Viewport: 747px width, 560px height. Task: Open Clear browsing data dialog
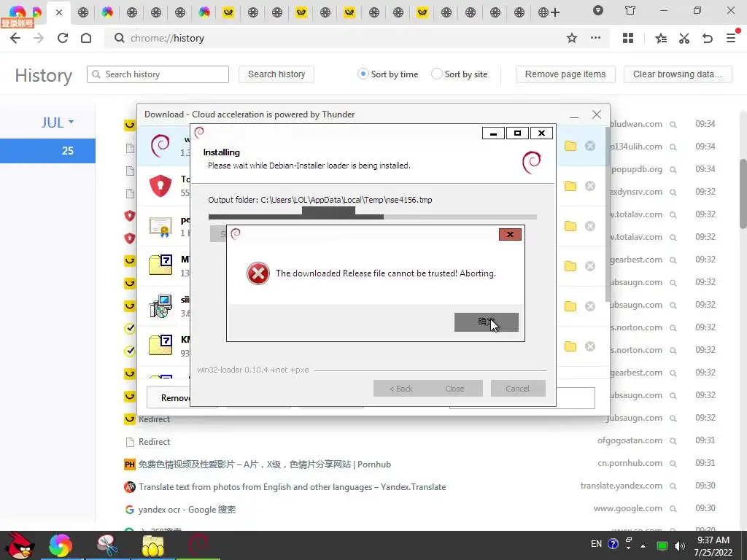tap(678, 74)
